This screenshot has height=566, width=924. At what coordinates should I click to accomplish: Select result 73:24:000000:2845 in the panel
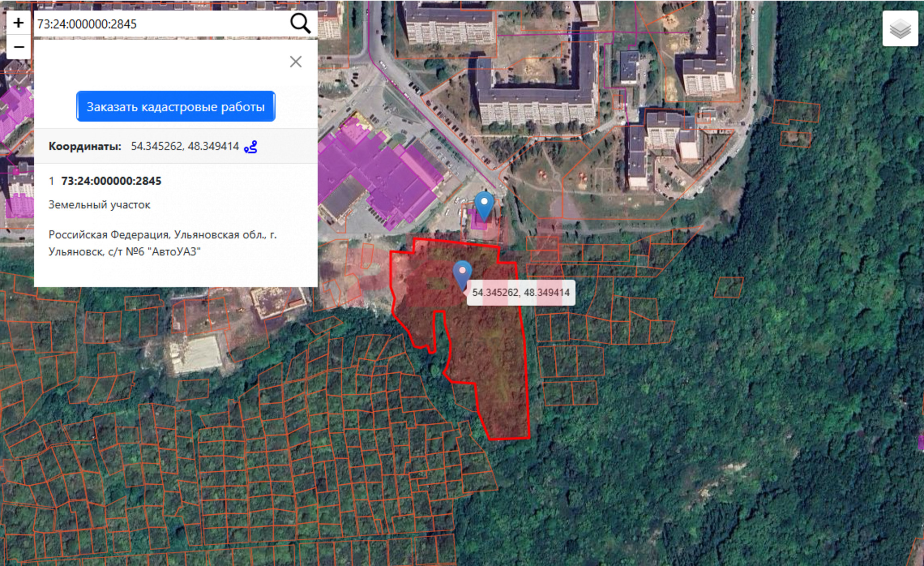(x=111, y=181)
